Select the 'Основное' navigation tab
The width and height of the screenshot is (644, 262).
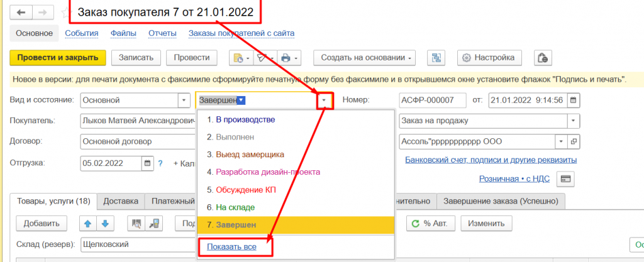35,33
